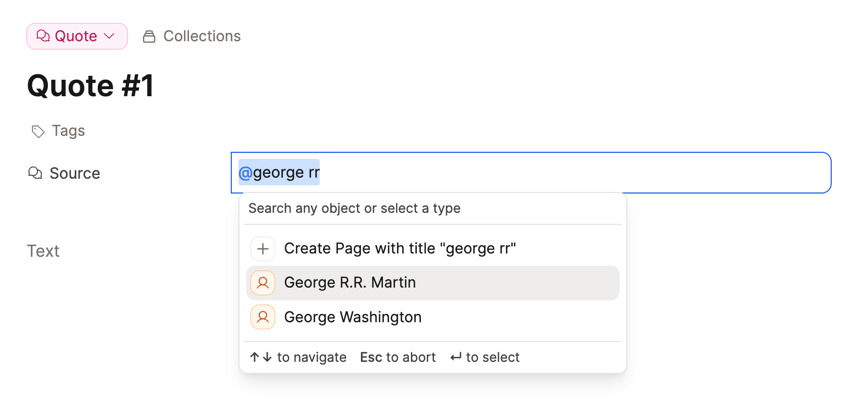The width and height of the screenshot is (868, 408).
Task: Expand the Quote type chevron dropdown
Action: tap(109, 36)
